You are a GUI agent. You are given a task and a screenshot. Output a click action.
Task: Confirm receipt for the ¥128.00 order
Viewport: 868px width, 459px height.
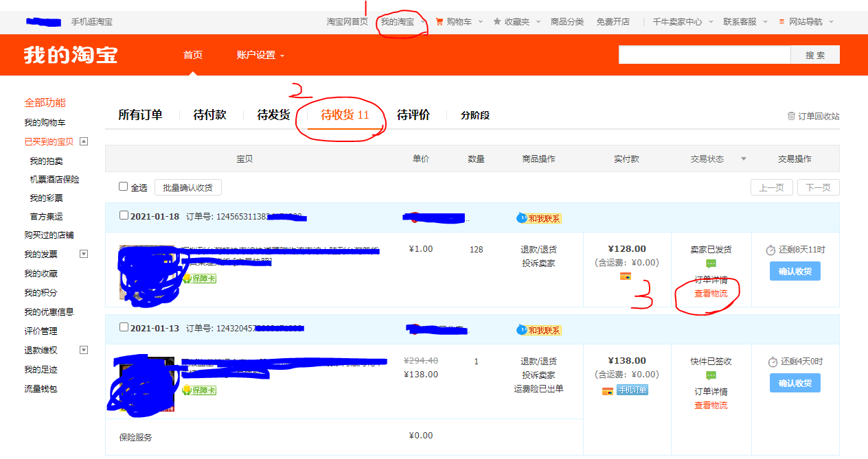point(795,271)
